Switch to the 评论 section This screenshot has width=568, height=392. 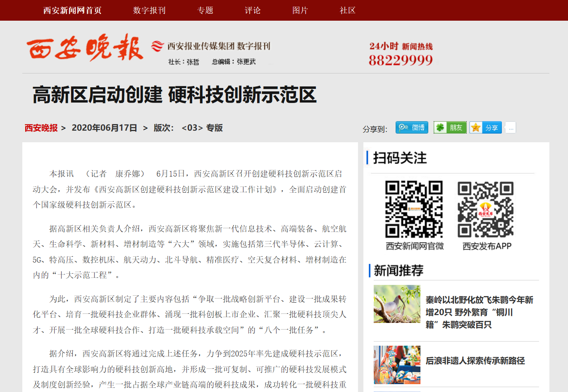pyautogui.click(x=253, y=10)
